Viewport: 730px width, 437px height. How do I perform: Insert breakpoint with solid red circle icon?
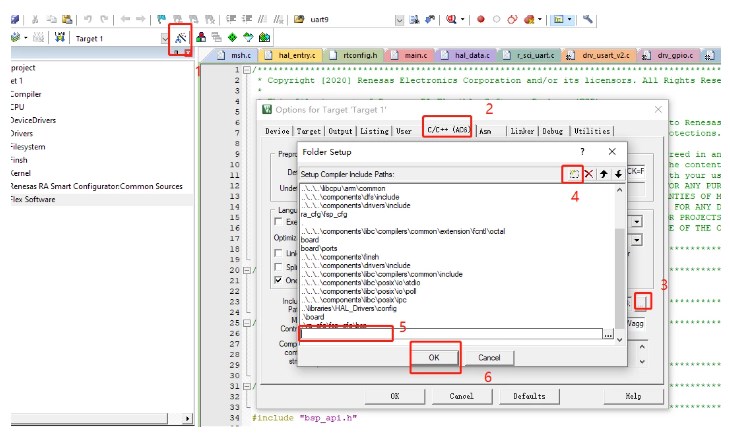481,19
